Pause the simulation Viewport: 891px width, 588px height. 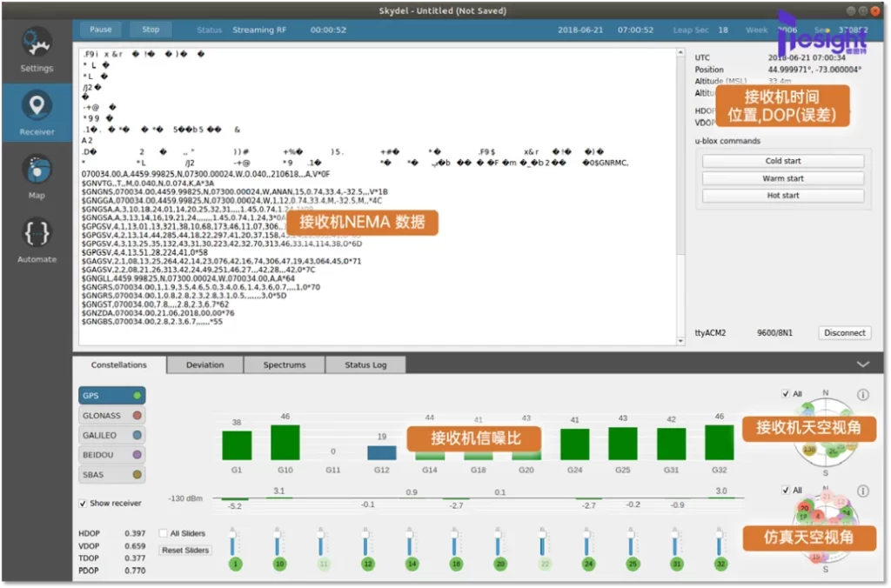click(101, 30)
